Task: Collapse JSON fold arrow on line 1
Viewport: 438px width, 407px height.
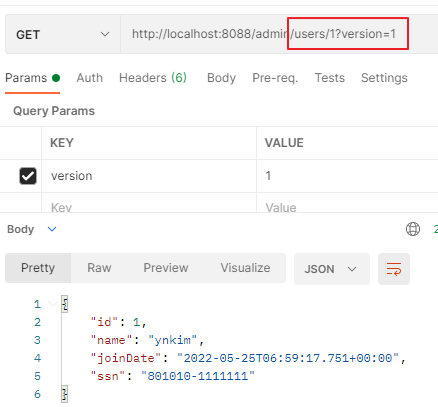Action: coord(52,304)
